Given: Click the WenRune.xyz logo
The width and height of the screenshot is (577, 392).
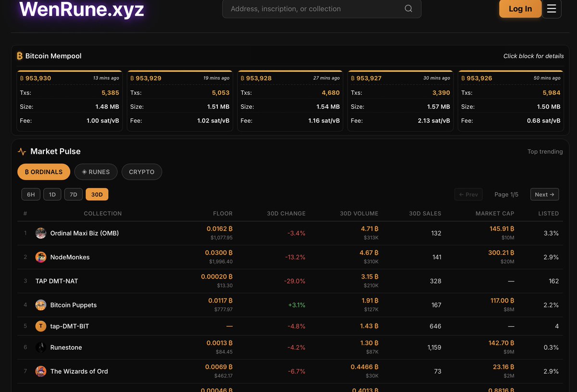Looking at the screenshot, I should point(82,10).
